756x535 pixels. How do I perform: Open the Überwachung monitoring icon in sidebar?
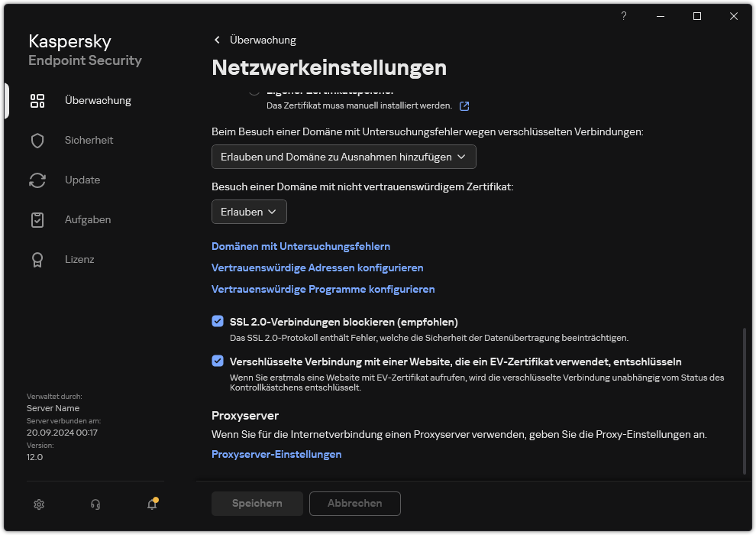(37, 100)
